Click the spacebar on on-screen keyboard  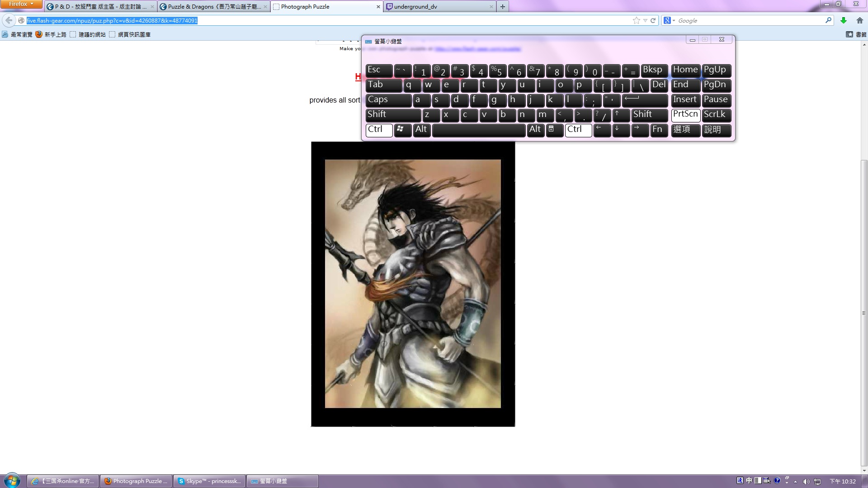(x=479, y=130)
